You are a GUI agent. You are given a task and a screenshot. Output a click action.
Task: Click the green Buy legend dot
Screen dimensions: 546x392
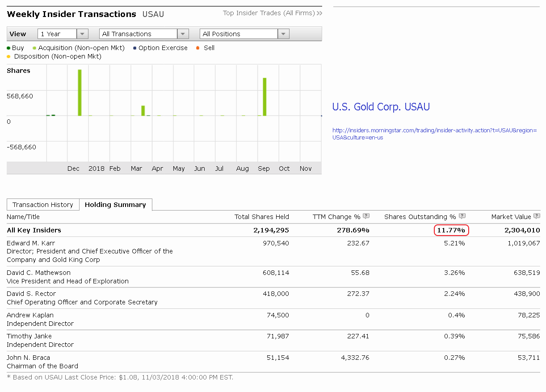coord(8,48)
